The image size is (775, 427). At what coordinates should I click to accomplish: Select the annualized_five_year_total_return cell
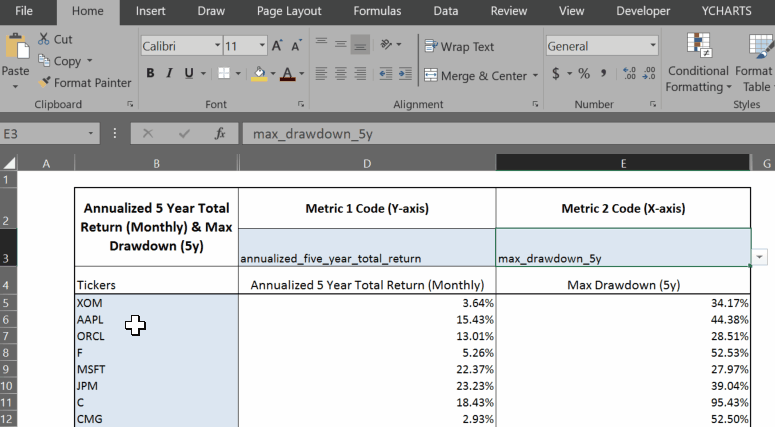pyautogui.click(x=367, y=248)
